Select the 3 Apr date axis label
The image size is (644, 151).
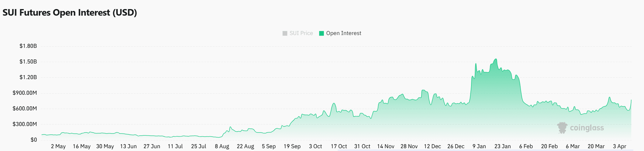[619, 146]
